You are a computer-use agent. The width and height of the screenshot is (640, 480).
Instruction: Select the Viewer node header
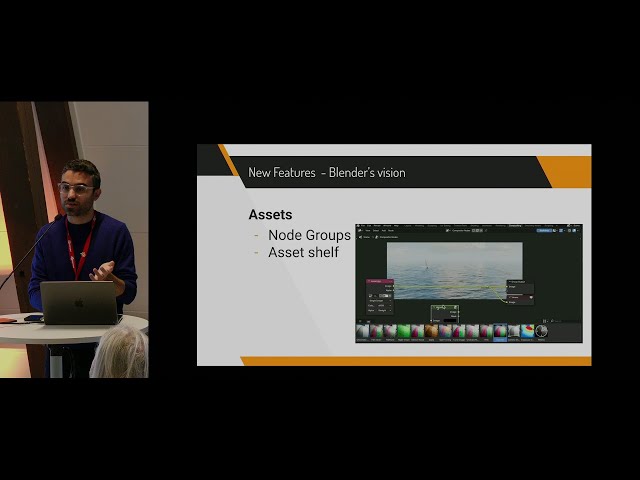(x=520, y=297)
